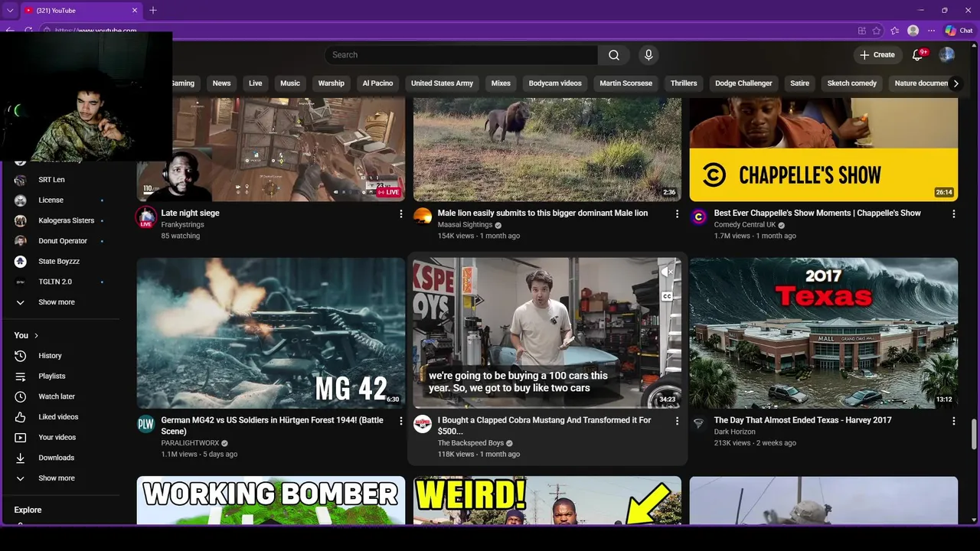The height and width of the screenshot is (551, 980).
Task: Open Maasai Sightings channel avatar
Action: pos(423,217)
